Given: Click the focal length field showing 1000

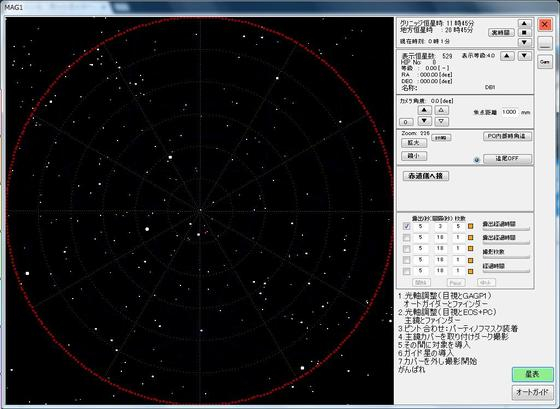Looking at the screenshot, I should pyautogui.click(x=509, y=112).
